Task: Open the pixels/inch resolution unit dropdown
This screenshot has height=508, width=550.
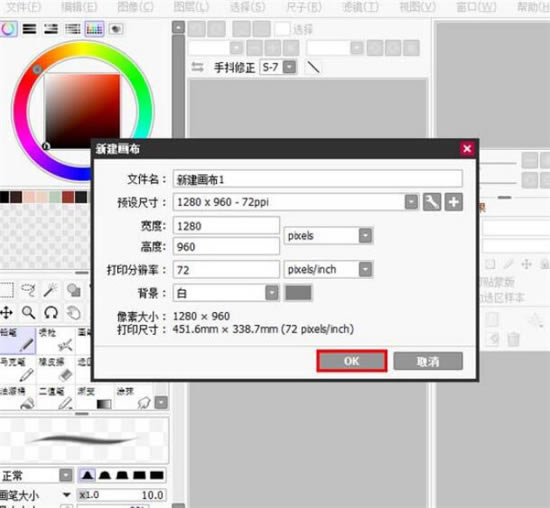Action: pyautogui.click(x=365, y=269)
